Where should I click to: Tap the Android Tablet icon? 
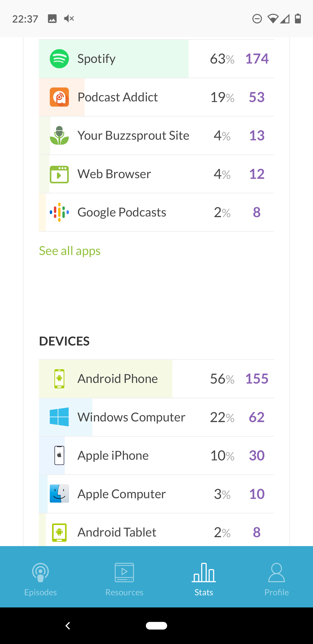[x=59, y=532]
